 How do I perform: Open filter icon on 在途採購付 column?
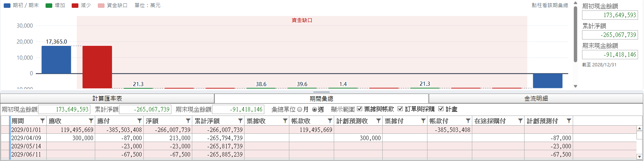tap(520, 121)
